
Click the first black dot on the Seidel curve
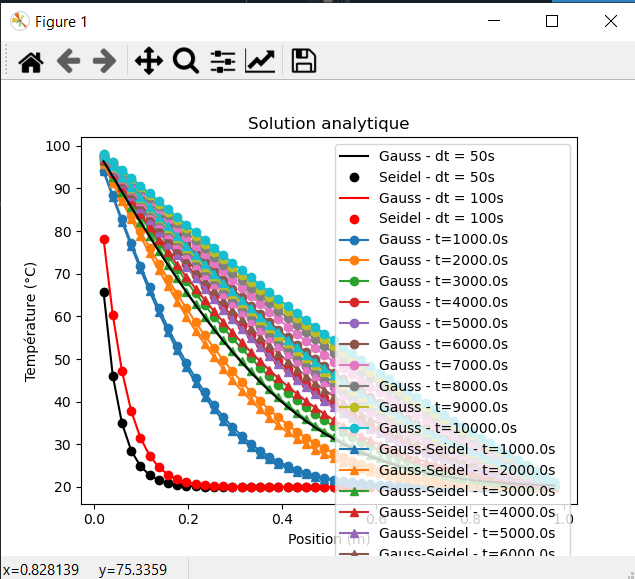tap(104, 292)
